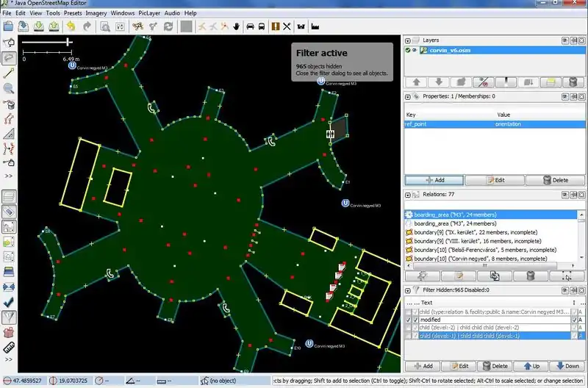The height and width of the screenshot is (388, 588).
Task: Open the Imagery menu
Action: point(96,13)
